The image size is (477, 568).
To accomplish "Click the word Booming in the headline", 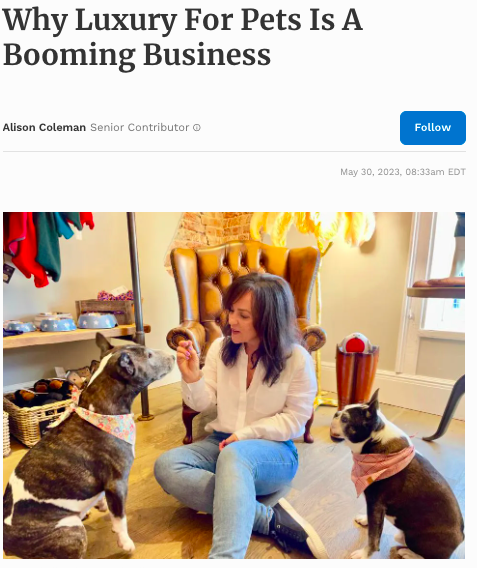I will pyautogui.click(x=69, y=55).
